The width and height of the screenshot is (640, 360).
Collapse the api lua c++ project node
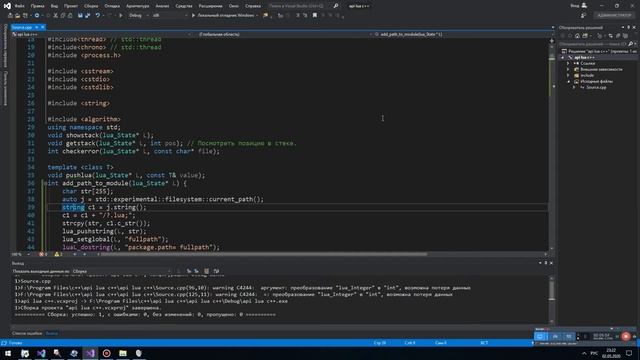coord(562,58)
